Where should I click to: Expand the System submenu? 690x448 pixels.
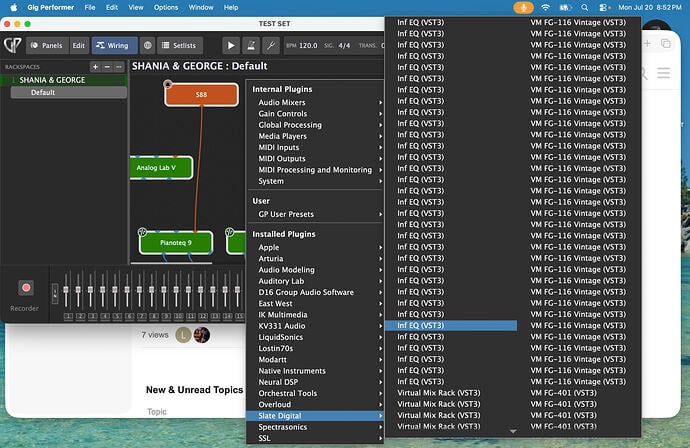[316, 181]
